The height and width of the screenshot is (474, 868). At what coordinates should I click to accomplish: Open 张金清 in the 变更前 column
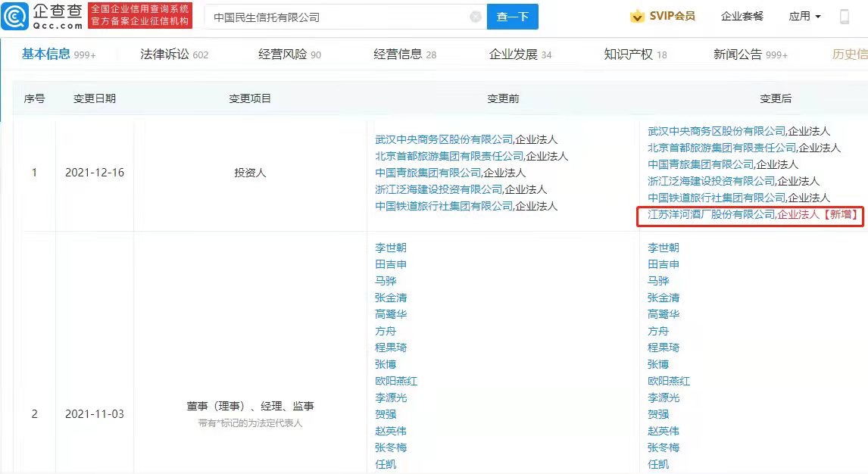point(390,298)
